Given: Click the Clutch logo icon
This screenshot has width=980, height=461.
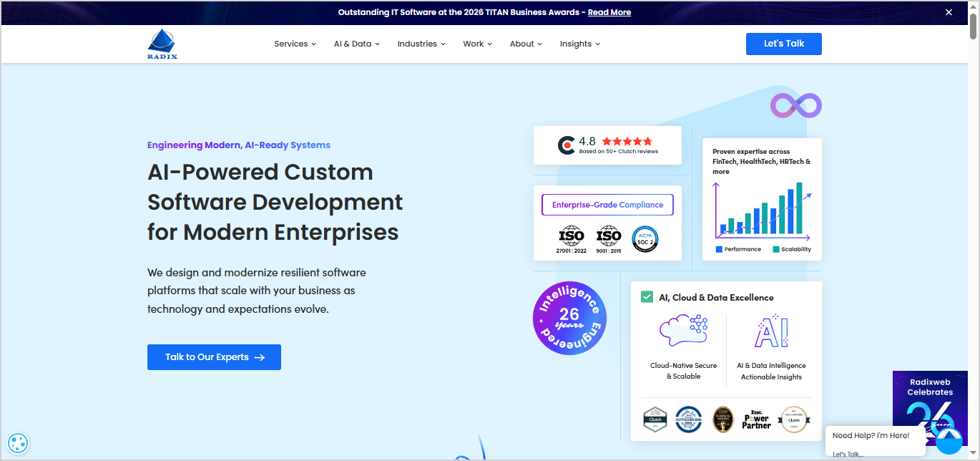Looking at the screenshot, I should (567, 145).
